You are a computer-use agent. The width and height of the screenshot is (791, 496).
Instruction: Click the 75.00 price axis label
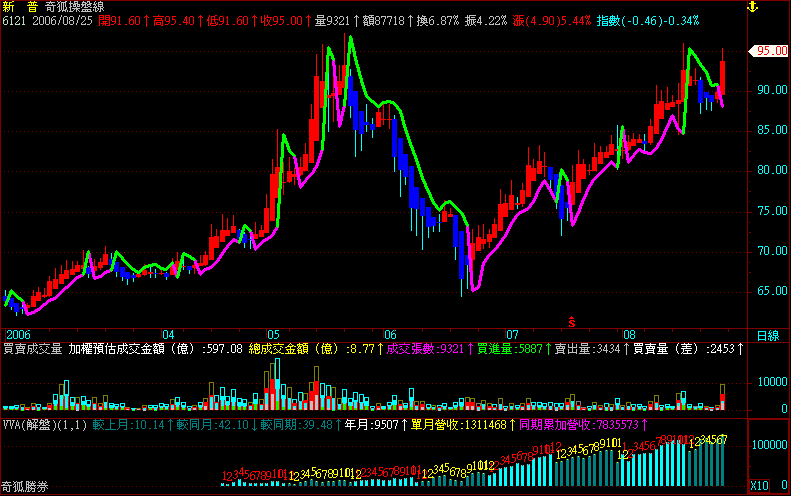coord(772,211)
